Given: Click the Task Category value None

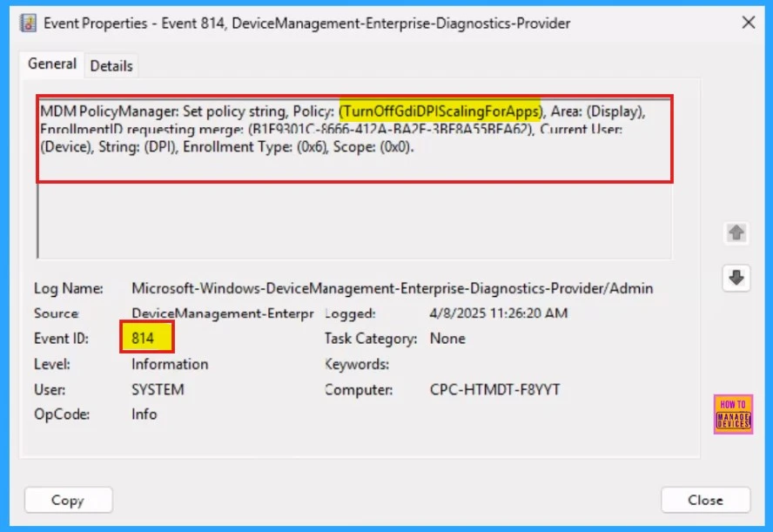Looking at the screenshot, I should (447, 338).
